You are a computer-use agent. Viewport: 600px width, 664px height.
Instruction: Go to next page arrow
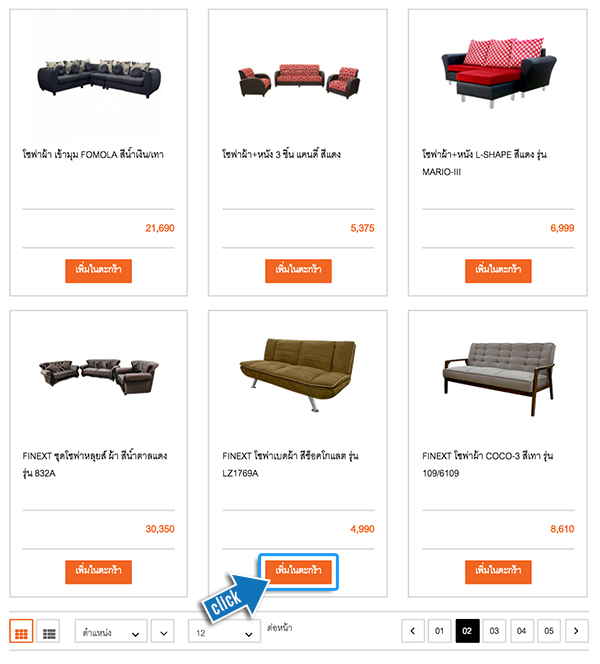[x=576, y=631]
